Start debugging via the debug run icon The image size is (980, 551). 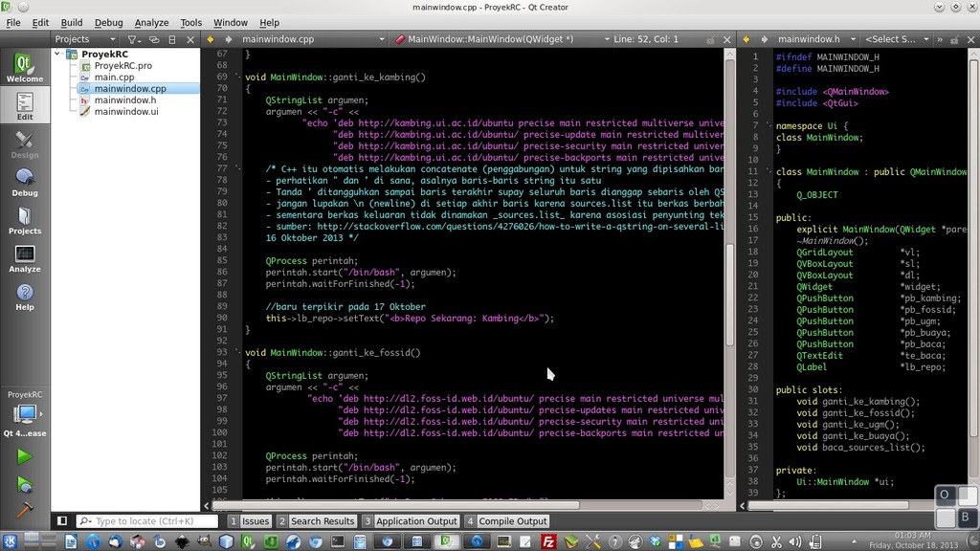pos(26,483)
